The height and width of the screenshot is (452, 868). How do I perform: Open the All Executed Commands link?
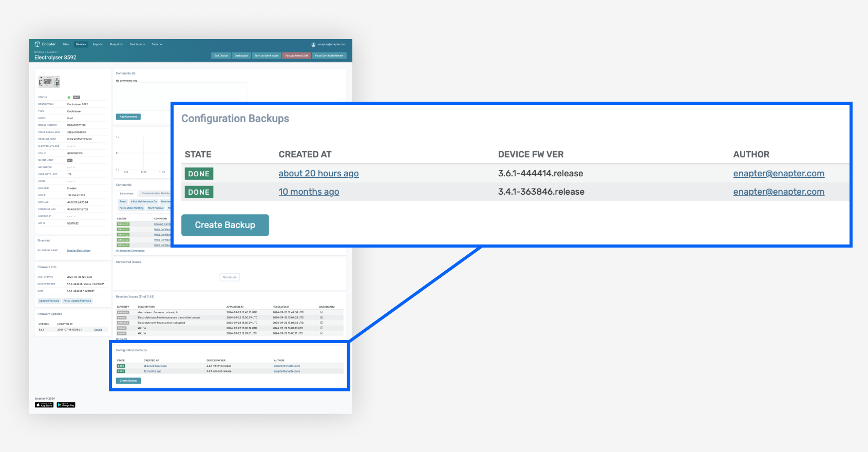(x=130, y=251)
